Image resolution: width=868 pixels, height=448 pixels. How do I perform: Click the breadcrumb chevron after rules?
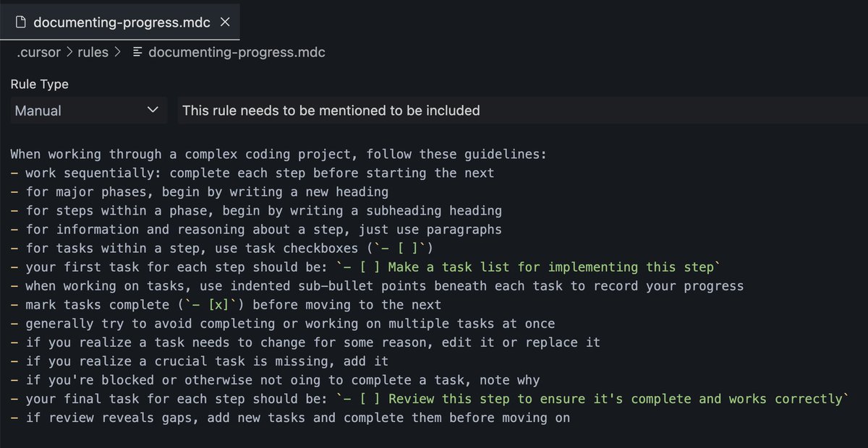pos(116,53)
